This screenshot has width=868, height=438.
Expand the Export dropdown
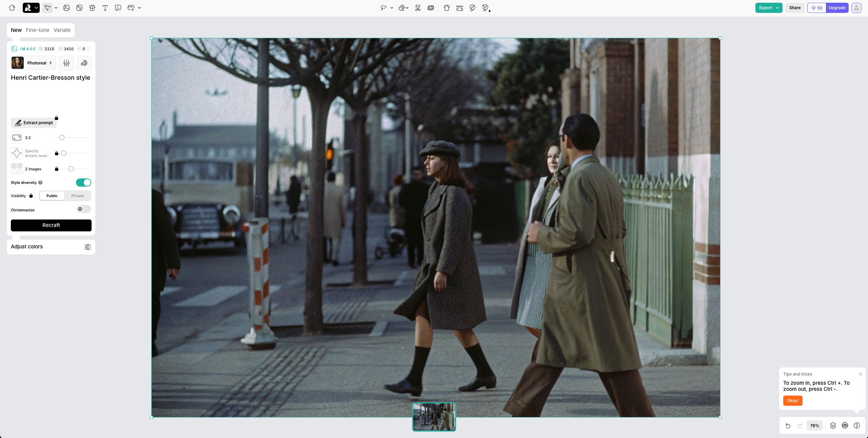click(x=777, y=8)
